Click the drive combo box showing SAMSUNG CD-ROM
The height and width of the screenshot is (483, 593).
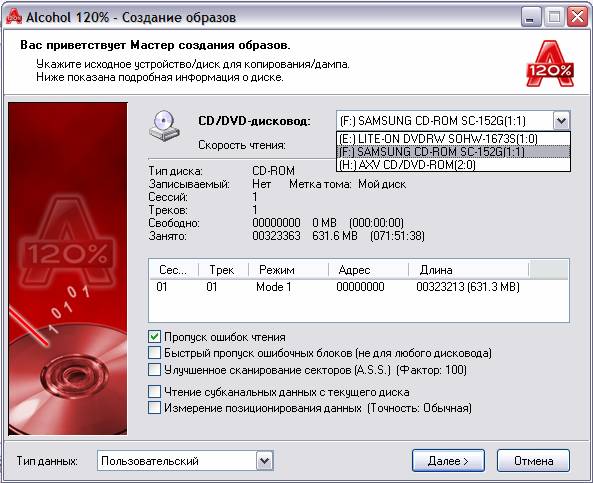[453, 121]
